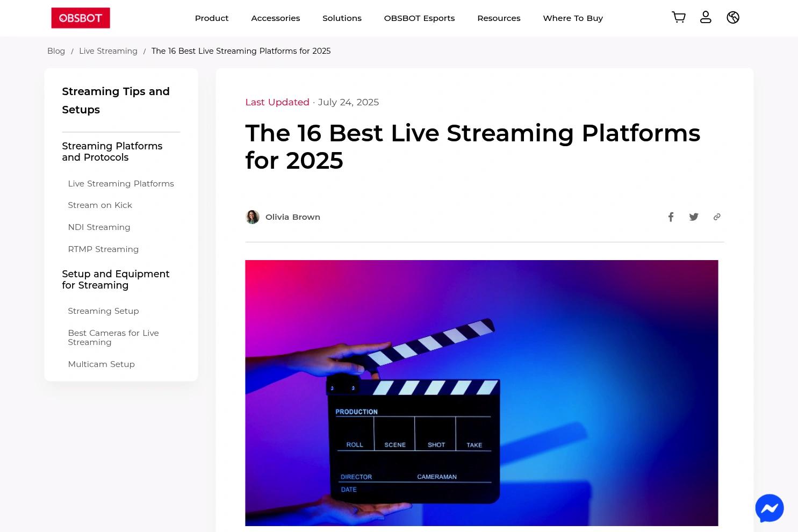Viewport: 798px width, 532px height.
Task: Open the Messenger chat bubble
Action: [x=770, y=508]
